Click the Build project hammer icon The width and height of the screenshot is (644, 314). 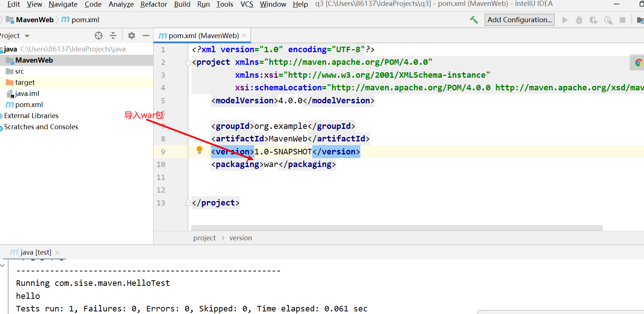pos(474,20)
